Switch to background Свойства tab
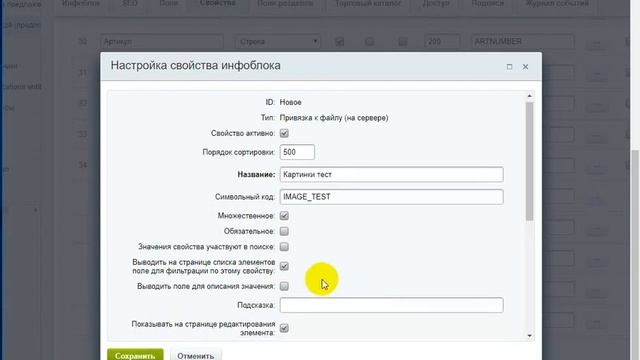The image size is (640, 360). pyautogui.click(x=218, y=4)
